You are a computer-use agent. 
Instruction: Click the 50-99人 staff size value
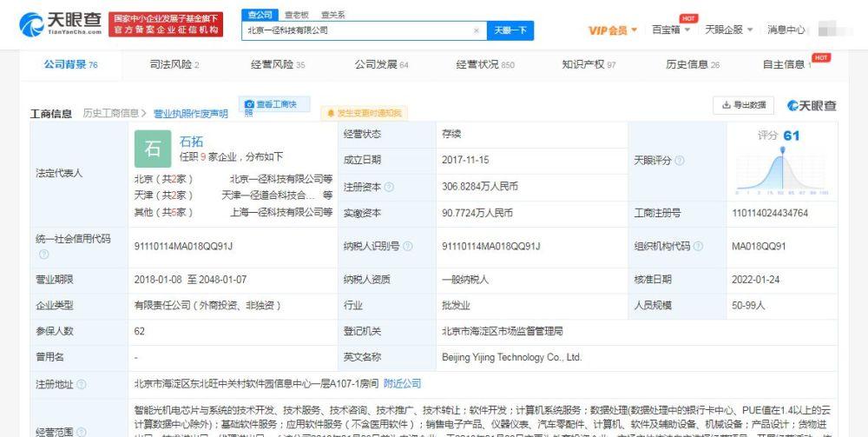coord(748,305)
